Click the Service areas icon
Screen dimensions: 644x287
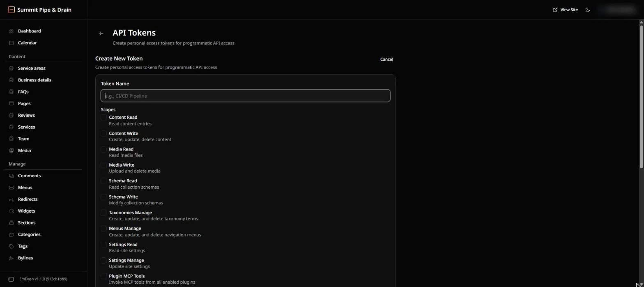pos(11,68)
